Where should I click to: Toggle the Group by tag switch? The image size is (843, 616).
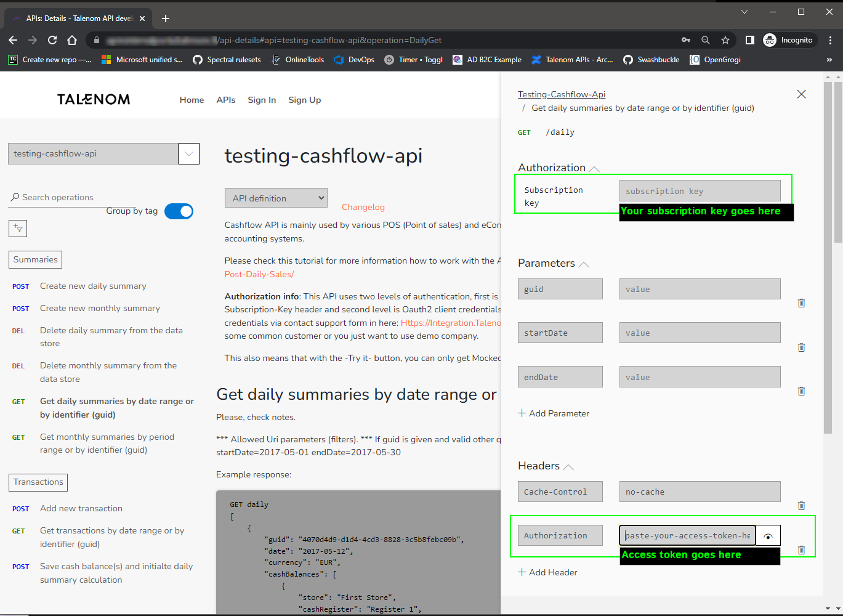point(179,211)
